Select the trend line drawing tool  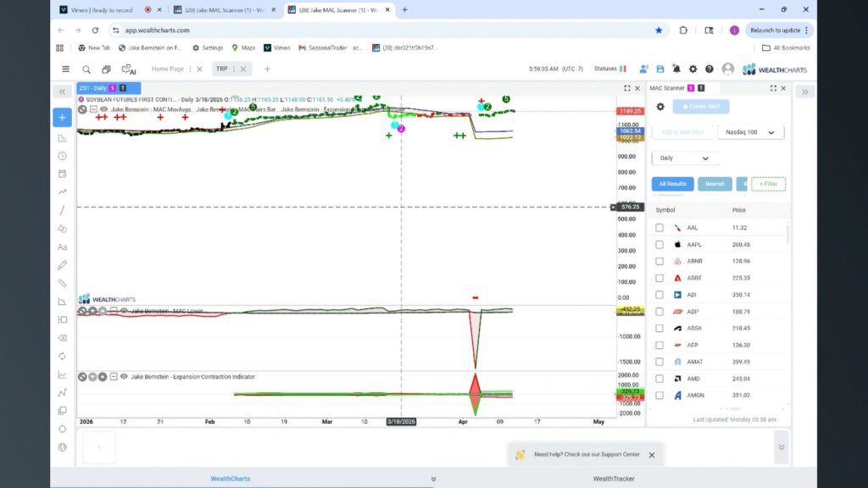point(62,210)
